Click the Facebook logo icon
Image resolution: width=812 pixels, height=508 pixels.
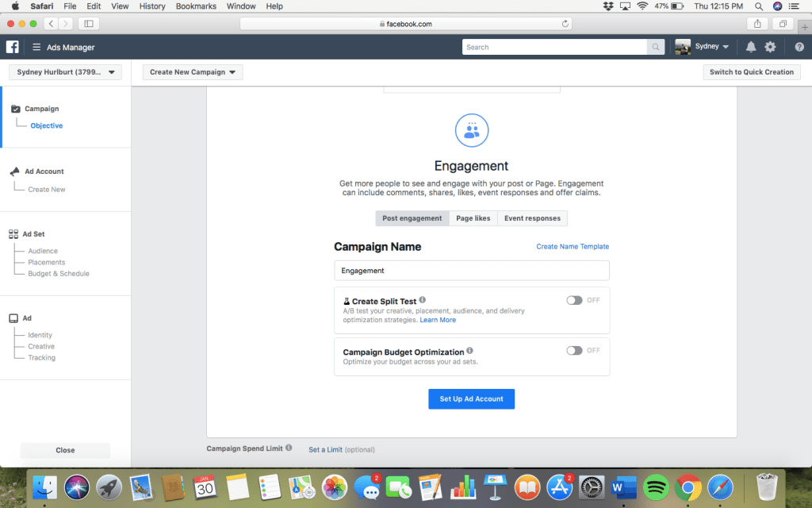click(x=13, y=47)
